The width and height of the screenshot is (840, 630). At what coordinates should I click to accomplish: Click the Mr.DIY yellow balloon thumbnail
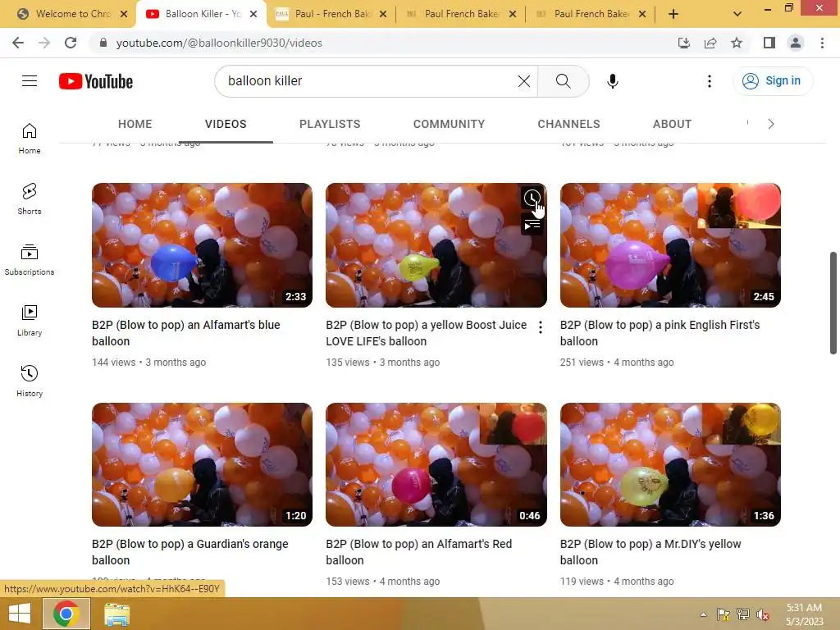(670, 464)
